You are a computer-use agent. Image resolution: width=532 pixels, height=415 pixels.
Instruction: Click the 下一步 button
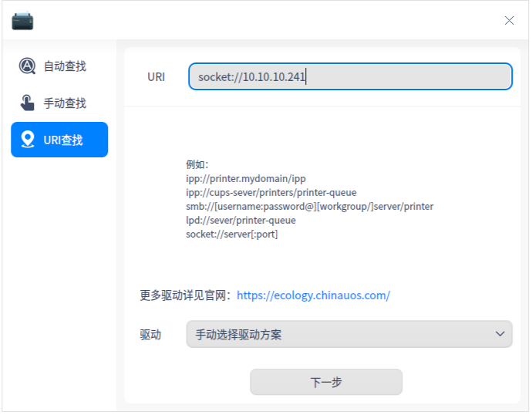[326, 382]
